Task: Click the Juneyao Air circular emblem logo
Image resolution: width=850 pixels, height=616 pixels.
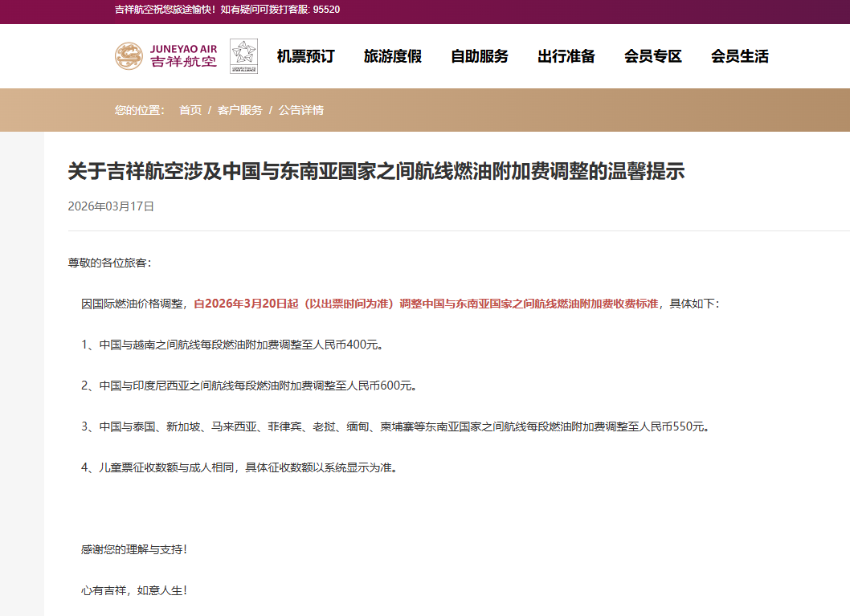Action: tap(129, 56)
